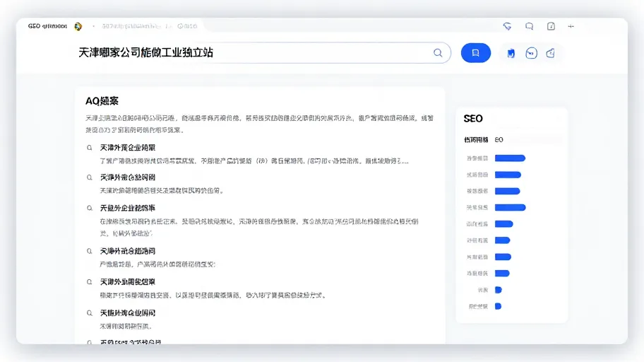
Task: Click the magnifier icon beside the fifth result
Action: click(89, 282)
